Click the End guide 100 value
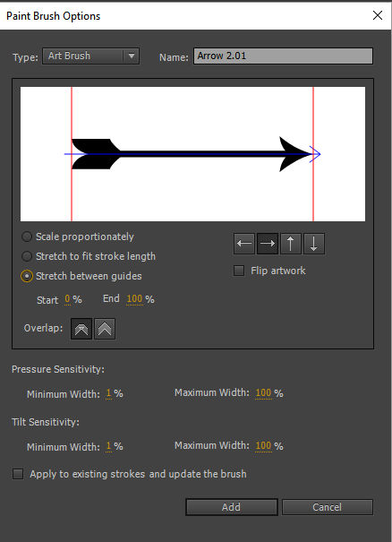 tap(135, 299)
